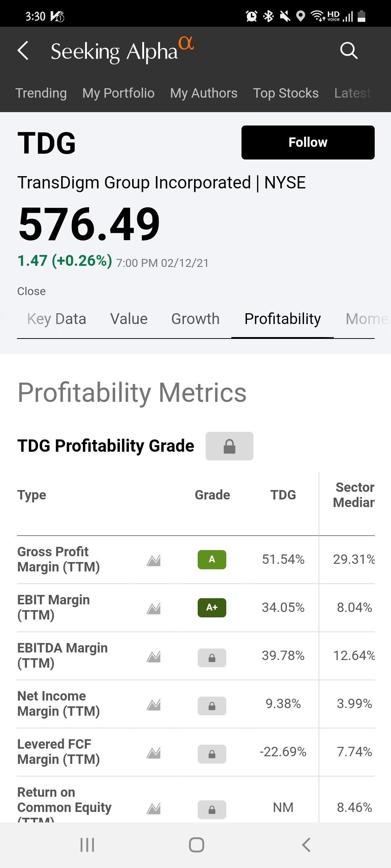Switch to the Growth tab
Viewport: 391px width, 868px height.
(195, 319)
